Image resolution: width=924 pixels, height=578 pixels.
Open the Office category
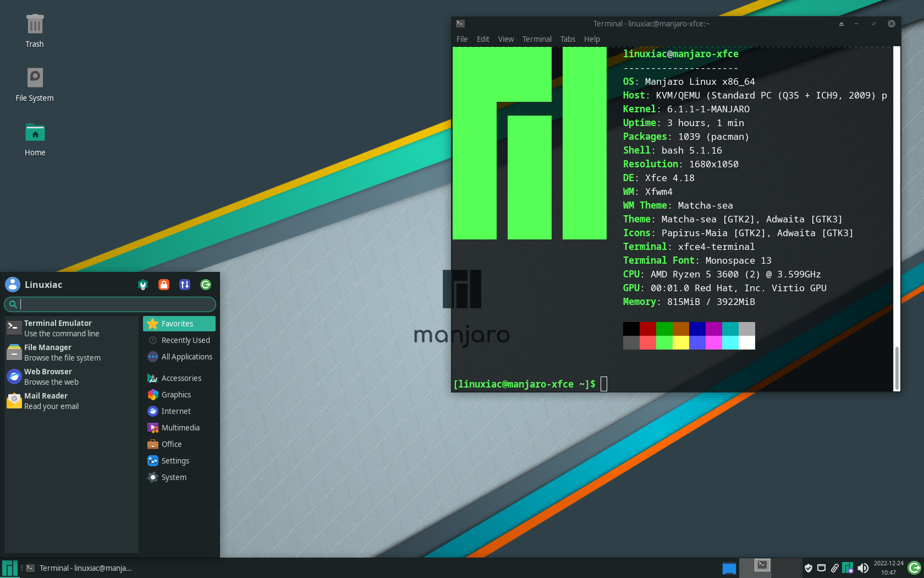coord(179,444)
